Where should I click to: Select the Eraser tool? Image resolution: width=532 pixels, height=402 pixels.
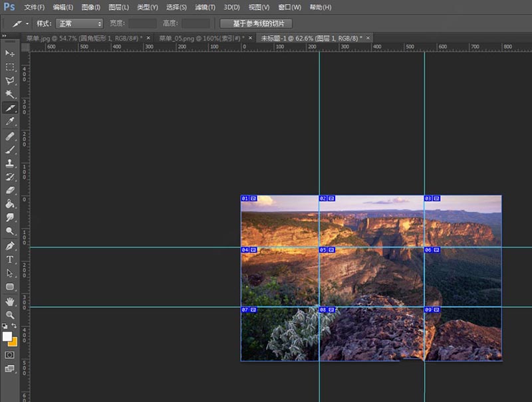(x=10, y=191)
